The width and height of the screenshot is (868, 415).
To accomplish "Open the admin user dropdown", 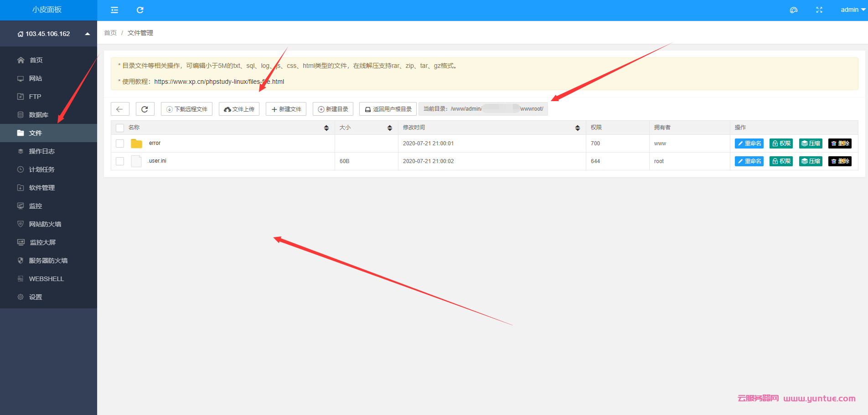I will pos(852,10).
